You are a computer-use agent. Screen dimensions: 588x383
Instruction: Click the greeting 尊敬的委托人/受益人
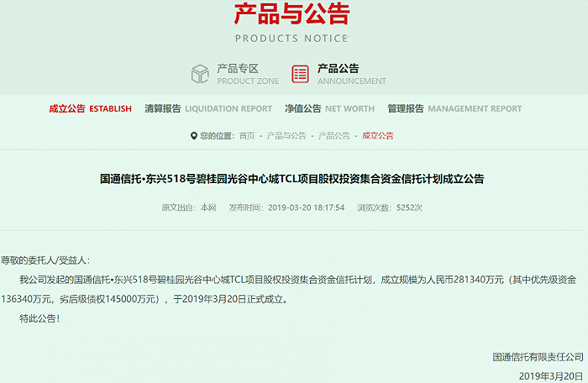point(45,260)
